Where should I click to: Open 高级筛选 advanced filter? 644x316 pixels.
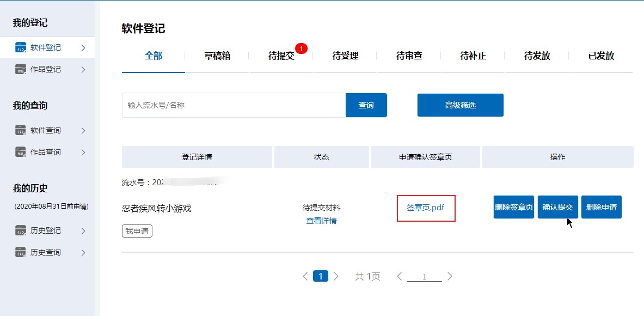click(460, 105)
